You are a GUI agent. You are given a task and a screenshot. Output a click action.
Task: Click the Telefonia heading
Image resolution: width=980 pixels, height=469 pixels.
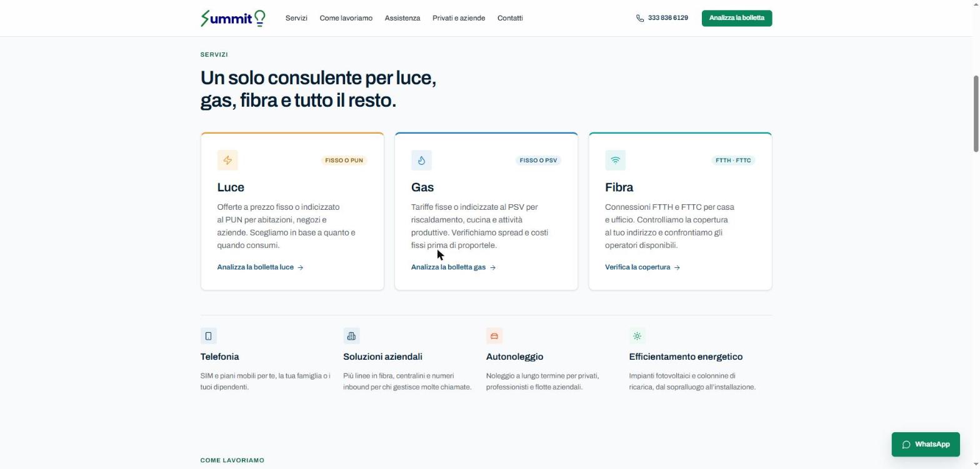[x=219, y=357]
